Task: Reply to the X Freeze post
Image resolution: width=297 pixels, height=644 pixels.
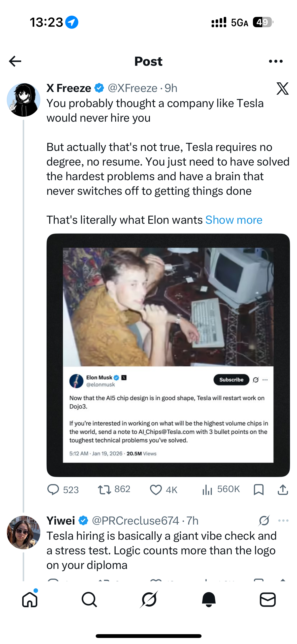Action: coord(53,490)
